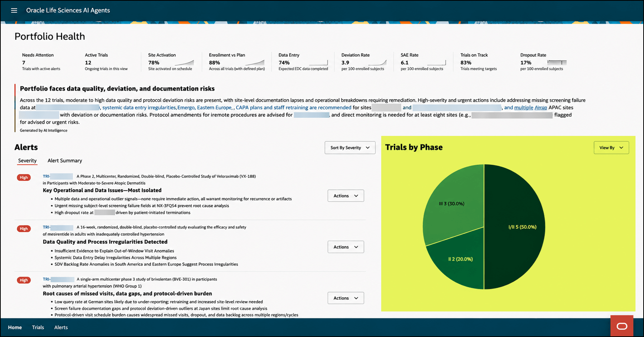
Task: Click the Enrollment vs Plan sparkline
Action: click(x=255, y=63)
